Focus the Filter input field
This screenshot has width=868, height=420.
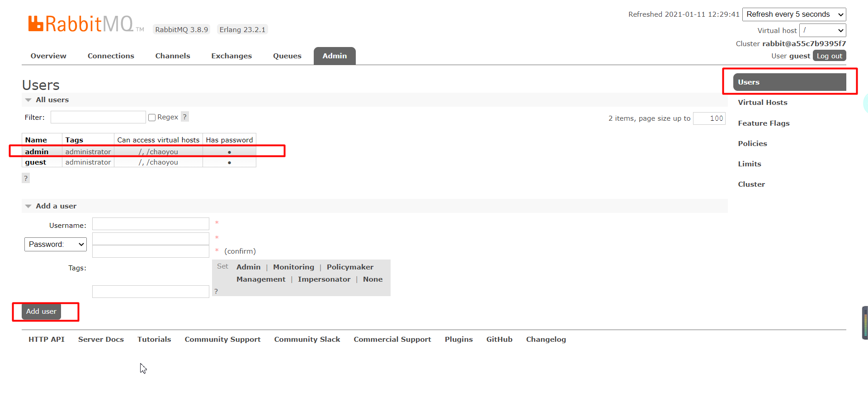[x=98, y=117]
